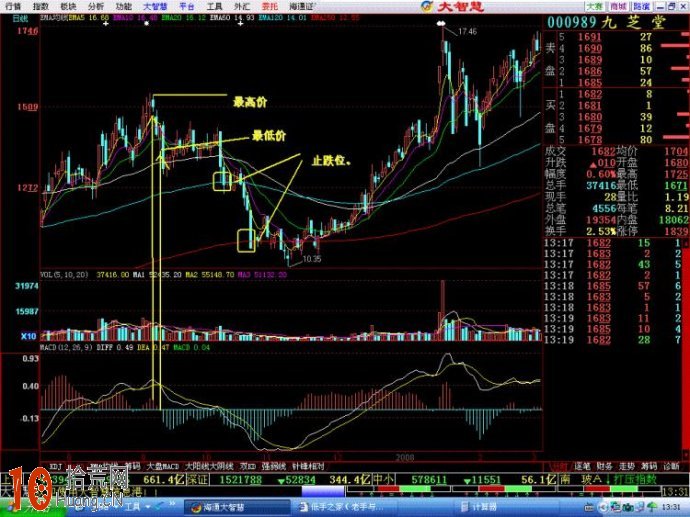The height and width of the screenshot is (517, 690).
Task: Open the blue 大智慧 menu item
Action: pos(155,6)
